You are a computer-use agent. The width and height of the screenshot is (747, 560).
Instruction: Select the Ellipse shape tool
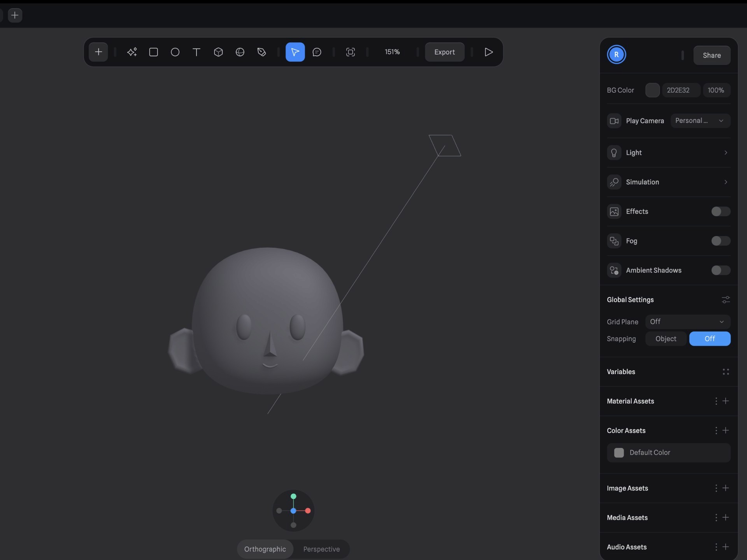click(x=175, y=52)
